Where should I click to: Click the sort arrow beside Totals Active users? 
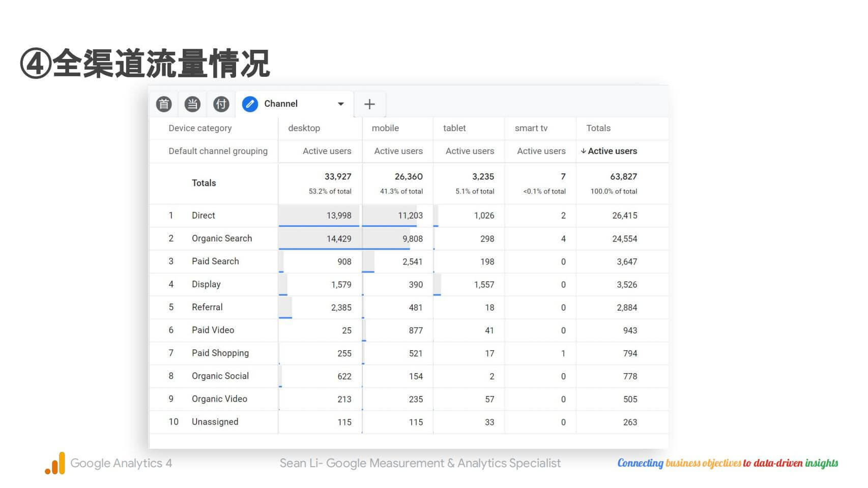pyautogui.click(x=583, y=151)
